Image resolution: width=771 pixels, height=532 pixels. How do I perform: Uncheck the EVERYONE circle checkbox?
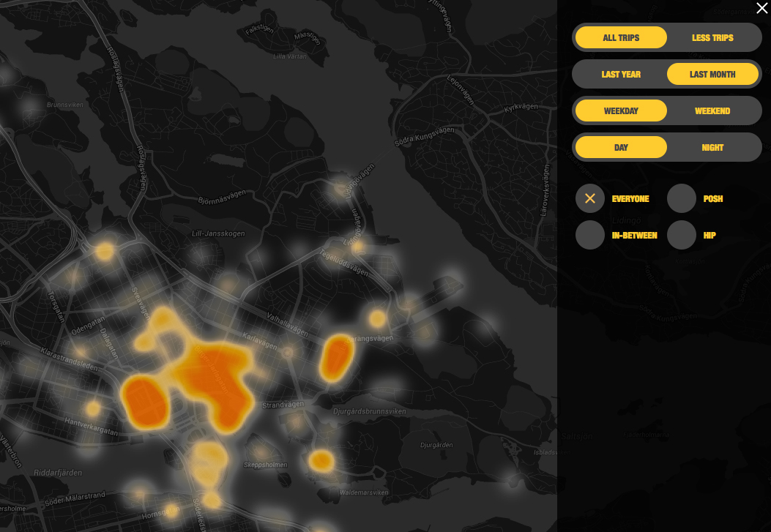(590, 198)
